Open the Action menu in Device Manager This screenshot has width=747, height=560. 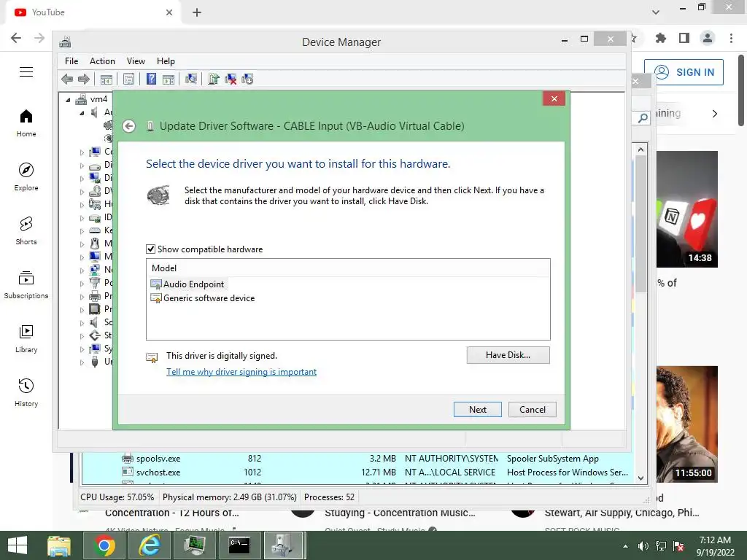pos(102,61)
